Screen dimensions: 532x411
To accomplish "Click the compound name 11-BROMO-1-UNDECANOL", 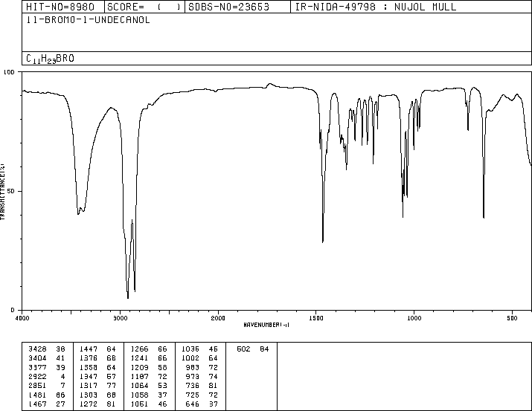I will 88,20.
